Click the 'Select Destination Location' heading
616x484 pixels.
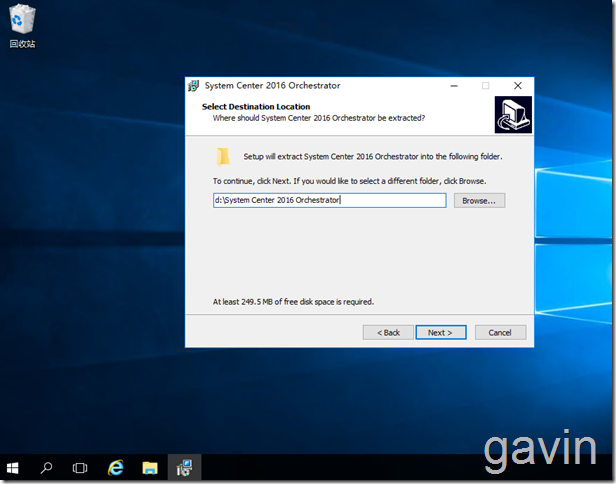point(256,106)
